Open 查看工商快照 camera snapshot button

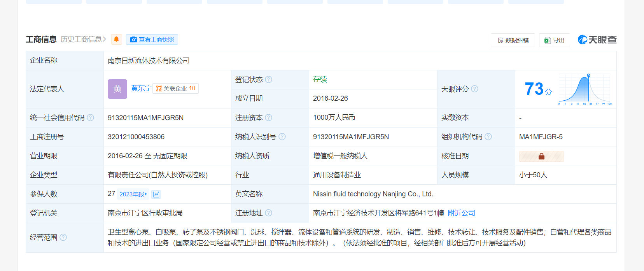[152, 39]
